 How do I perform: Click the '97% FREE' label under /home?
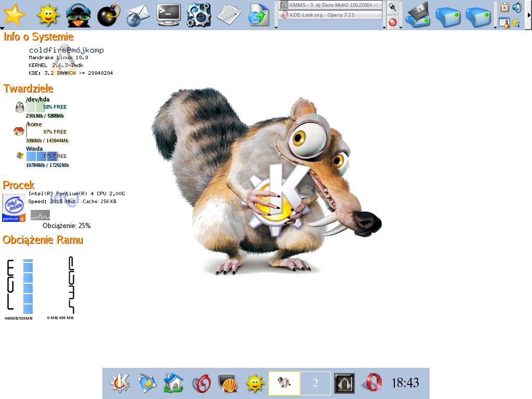[55, 131]
